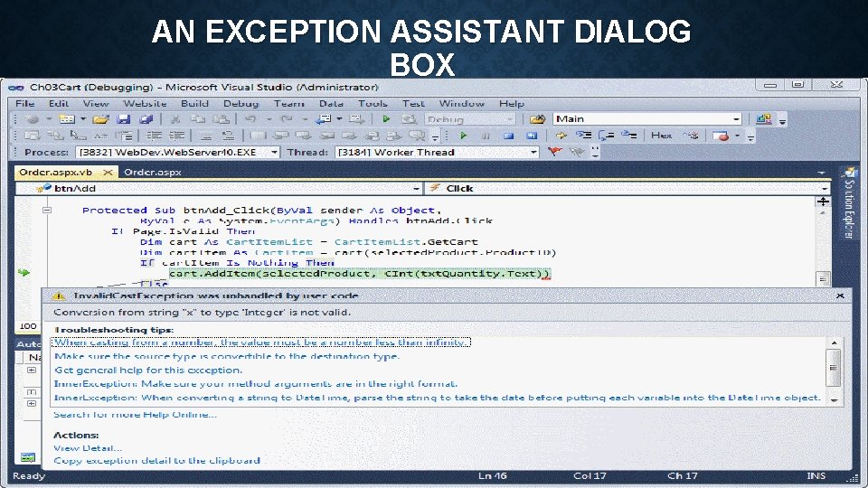
Task: Click the Undo arrow icon
Action: coord(250,119)
